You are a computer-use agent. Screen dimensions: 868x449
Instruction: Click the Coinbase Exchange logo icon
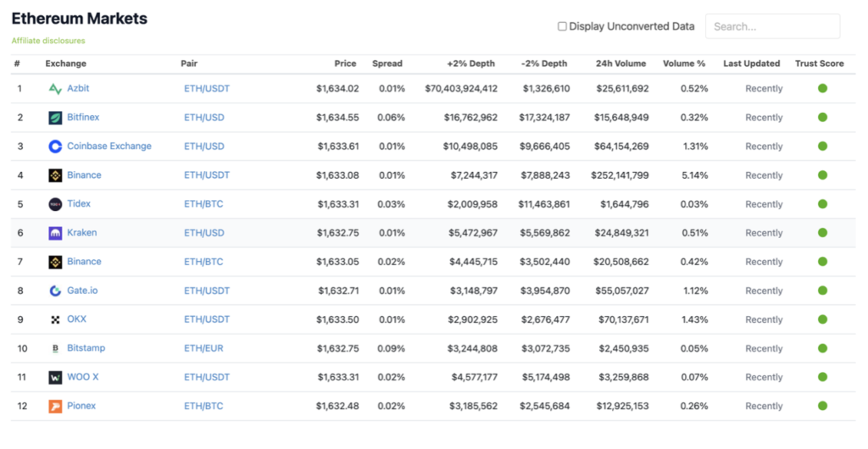(x=55, y=146)
